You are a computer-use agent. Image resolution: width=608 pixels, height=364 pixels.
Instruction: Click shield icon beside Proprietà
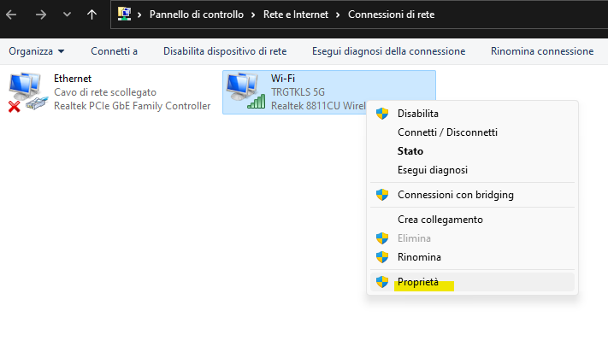click(x=382, y=282)
